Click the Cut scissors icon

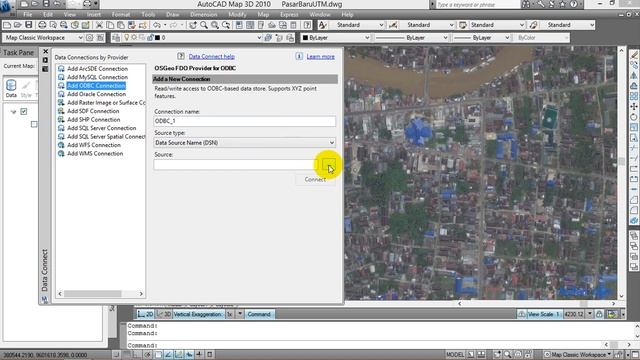pos(99,25)
